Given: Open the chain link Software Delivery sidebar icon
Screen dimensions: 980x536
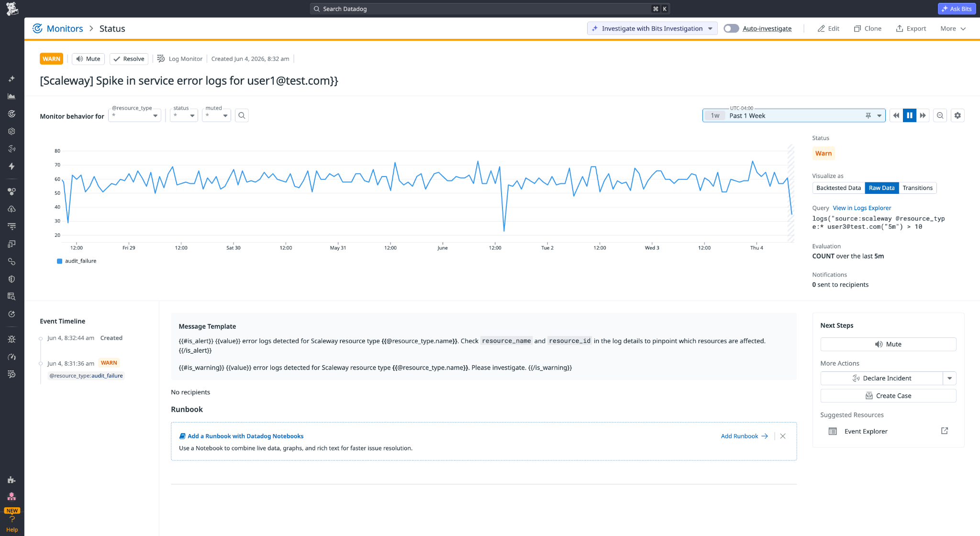Looking at the screenshot, I should tap(12, 262).
